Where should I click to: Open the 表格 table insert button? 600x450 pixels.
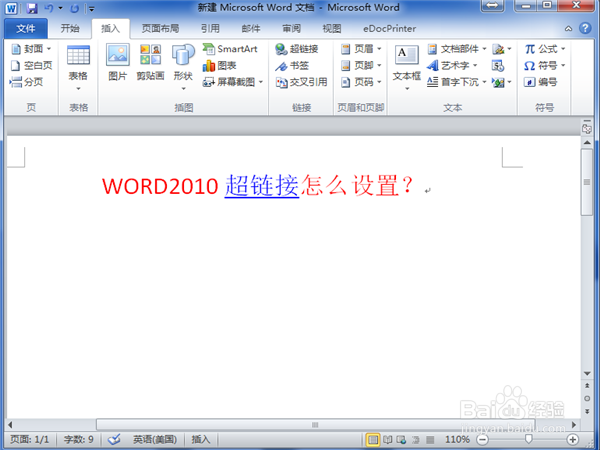click(x=78, y=68)
